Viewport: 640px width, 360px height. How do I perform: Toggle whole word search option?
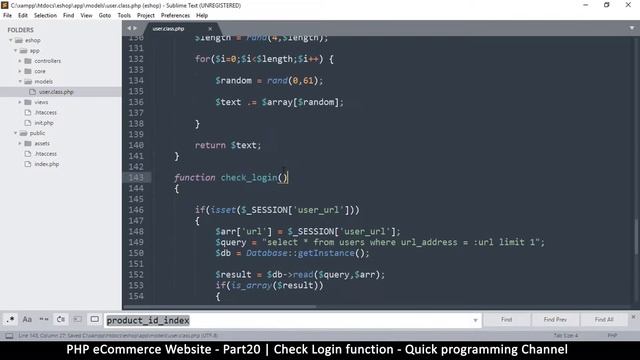pos(44,319)
